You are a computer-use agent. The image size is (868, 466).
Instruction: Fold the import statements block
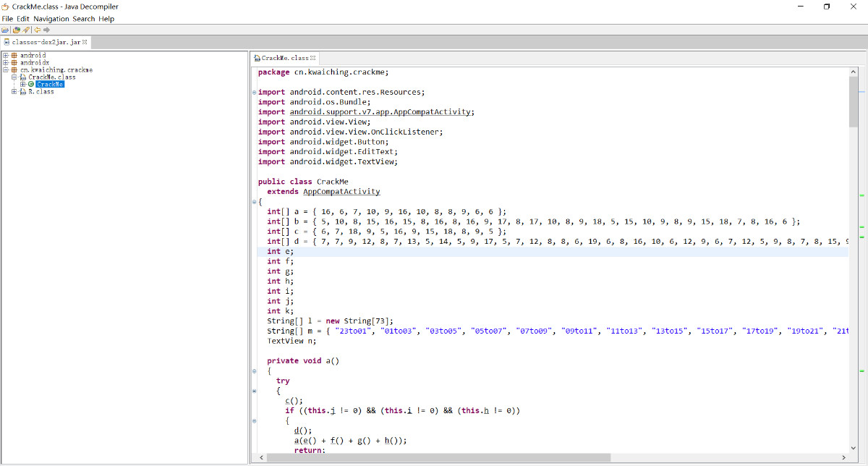point(254,92)
